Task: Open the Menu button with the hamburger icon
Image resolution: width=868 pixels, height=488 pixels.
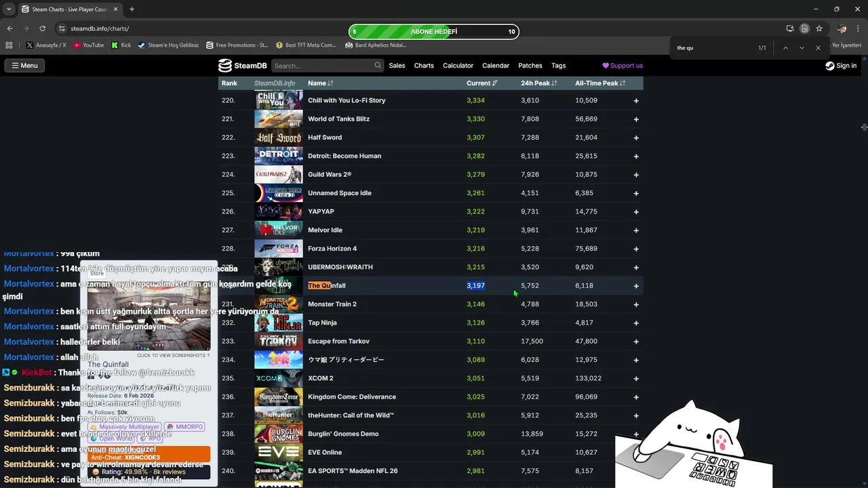Action: pyautogui.click(x=24, y=66)
